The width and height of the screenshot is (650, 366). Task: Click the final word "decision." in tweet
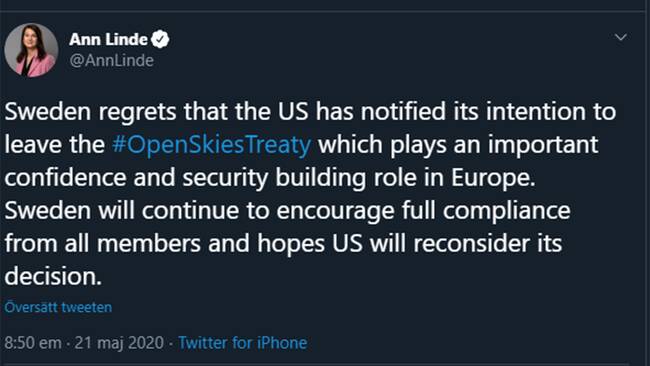point(53,276)
